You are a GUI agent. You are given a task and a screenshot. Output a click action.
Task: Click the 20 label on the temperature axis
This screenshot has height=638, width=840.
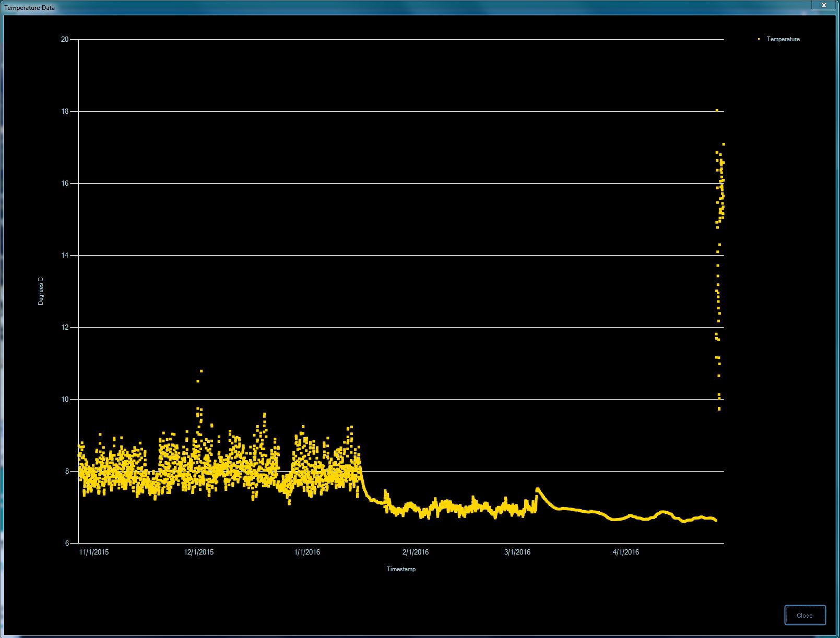(65, 39)
